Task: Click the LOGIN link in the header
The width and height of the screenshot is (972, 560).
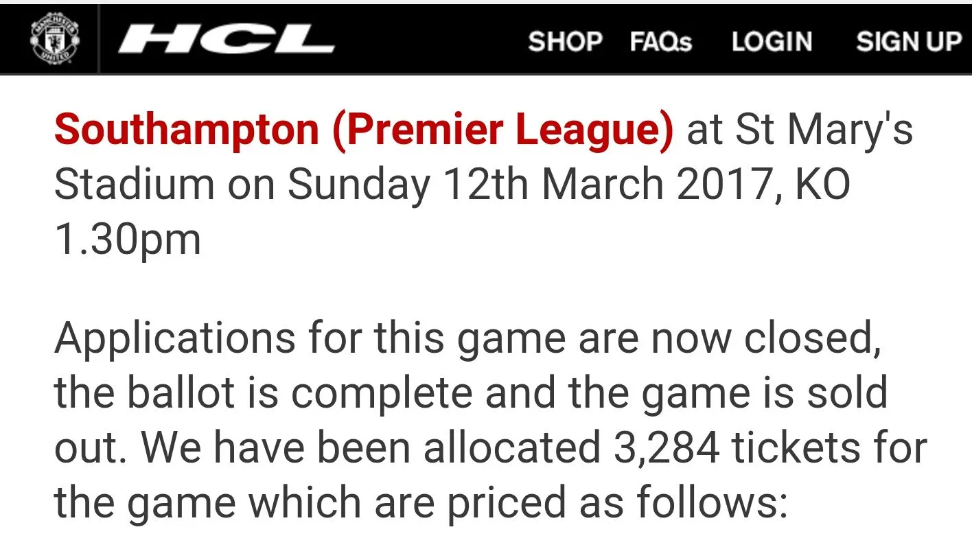Action: click(772, 42)
